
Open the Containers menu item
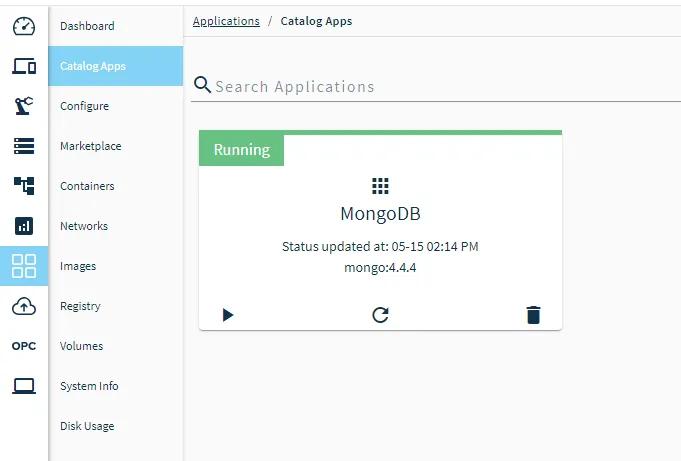point(116,186)
